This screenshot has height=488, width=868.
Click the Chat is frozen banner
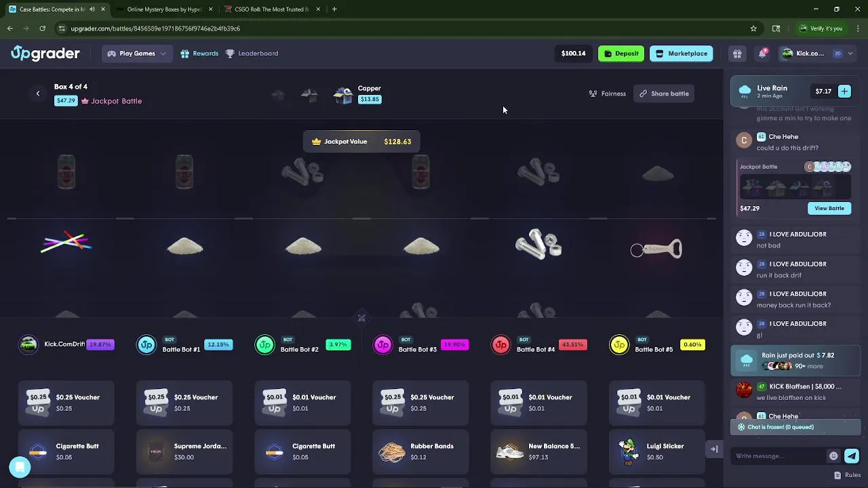[x=795, y=427]
